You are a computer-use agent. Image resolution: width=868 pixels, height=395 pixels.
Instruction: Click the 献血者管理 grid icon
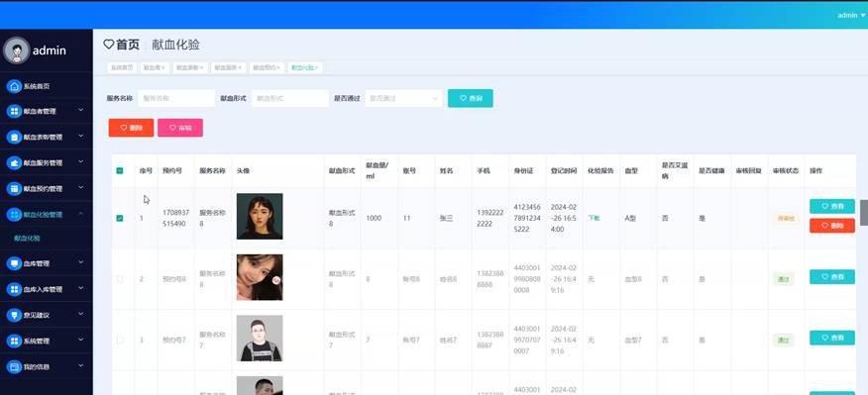click(x=14, y=111)
